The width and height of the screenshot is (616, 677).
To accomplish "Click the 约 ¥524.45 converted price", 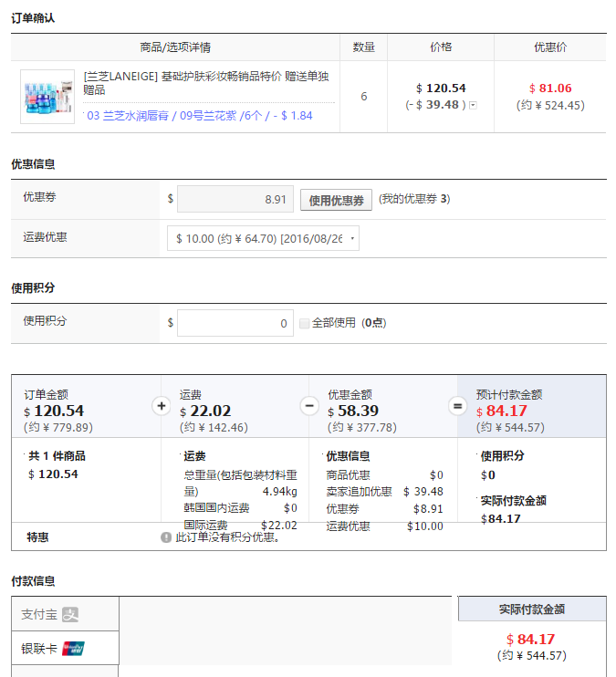I will click(550, 105).
